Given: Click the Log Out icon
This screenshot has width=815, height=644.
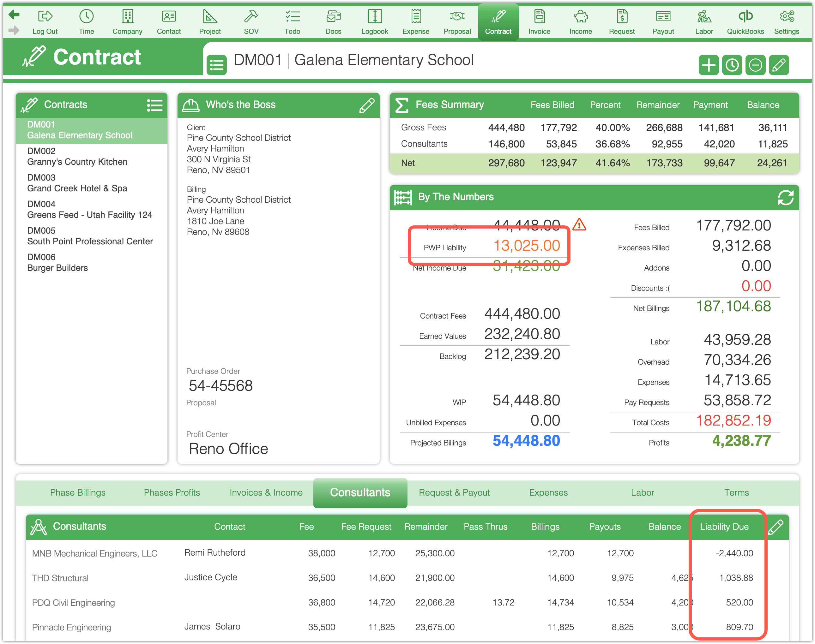Looking at the screenshot, I should pos(45,22).
